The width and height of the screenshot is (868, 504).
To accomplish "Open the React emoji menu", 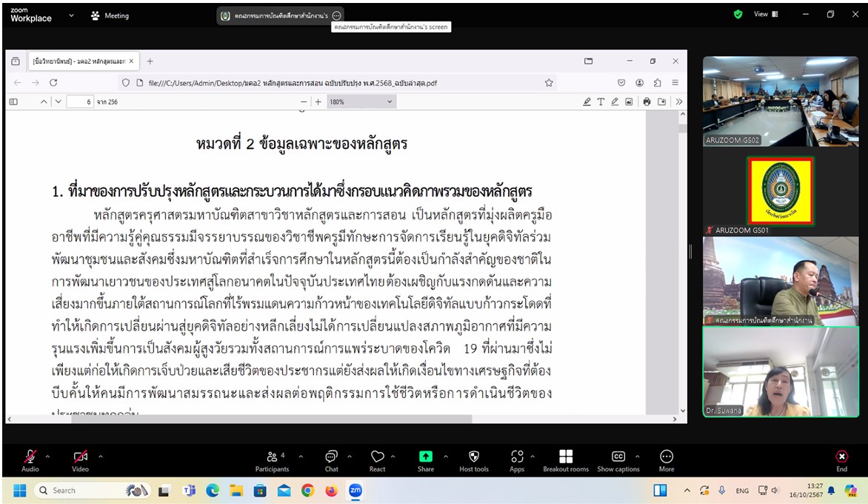I will point(377,460).
